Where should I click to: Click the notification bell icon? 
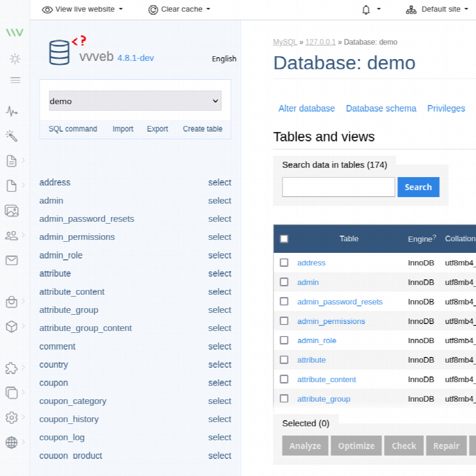click(366, 9)
